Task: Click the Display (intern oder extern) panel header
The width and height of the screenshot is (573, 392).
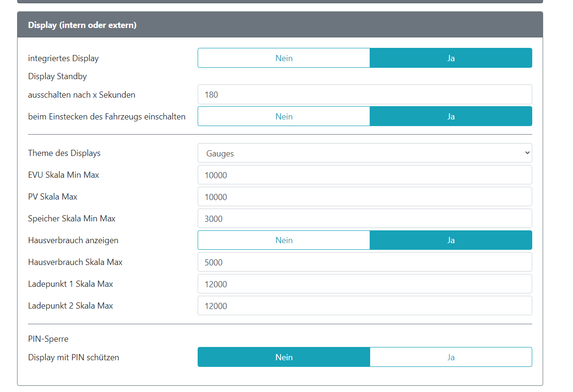Action: coord(82,25)
